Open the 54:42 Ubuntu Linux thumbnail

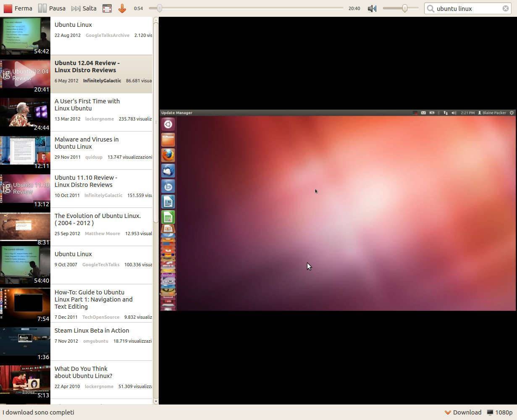point(25,36)
